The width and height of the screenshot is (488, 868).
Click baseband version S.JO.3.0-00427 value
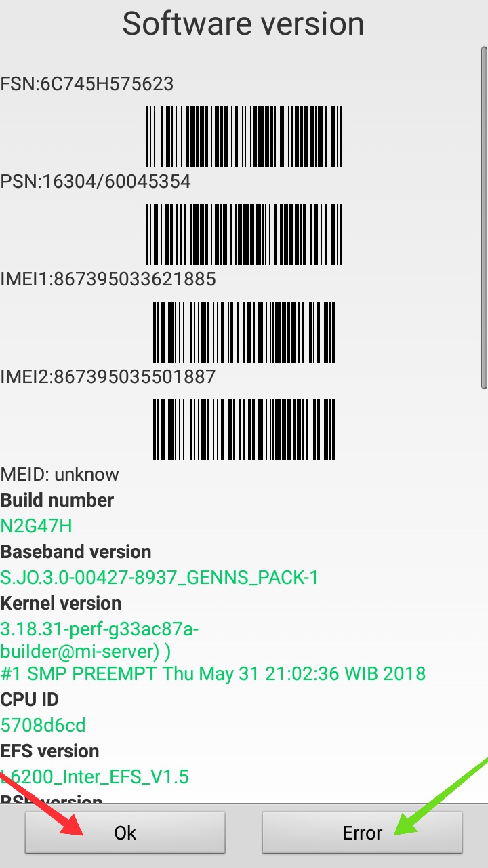coord(159,578)
